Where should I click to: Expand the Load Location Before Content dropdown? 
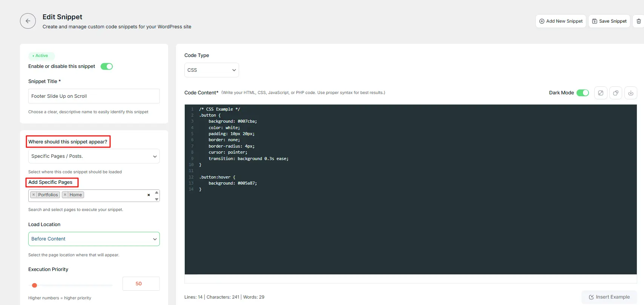94,239
